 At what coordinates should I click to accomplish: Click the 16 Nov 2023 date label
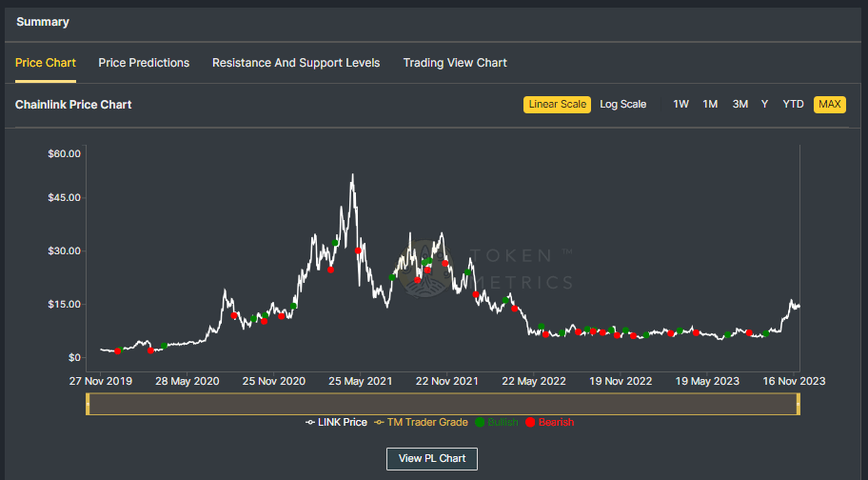pyautogui.click(x=794, y=381)
